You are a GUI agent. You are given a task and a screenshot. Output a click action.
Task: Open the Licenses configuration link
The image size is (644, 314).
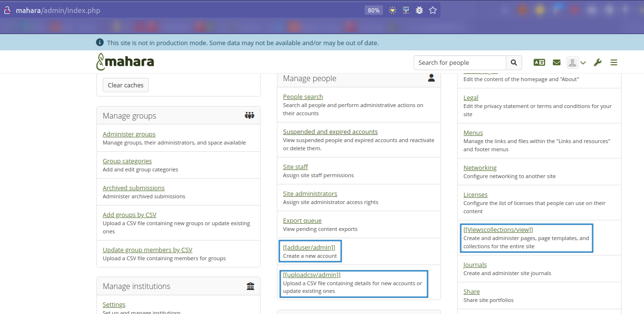point(476,194)
